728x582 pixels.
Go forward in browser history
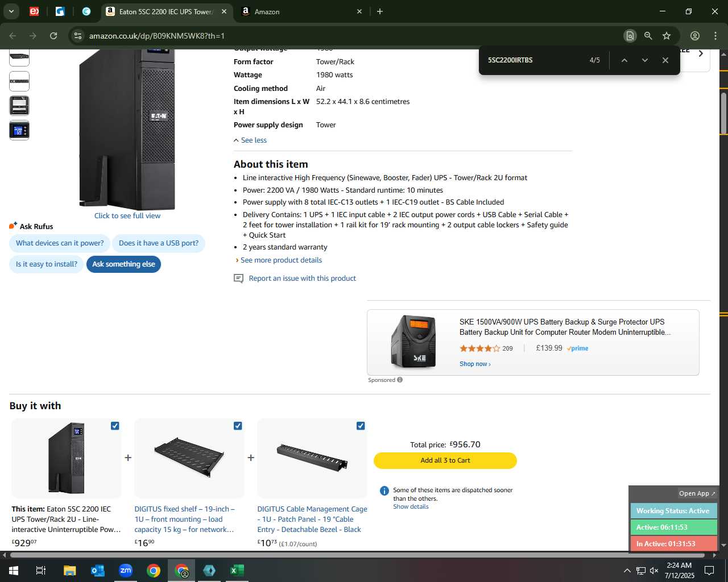(x=33, y=36)
